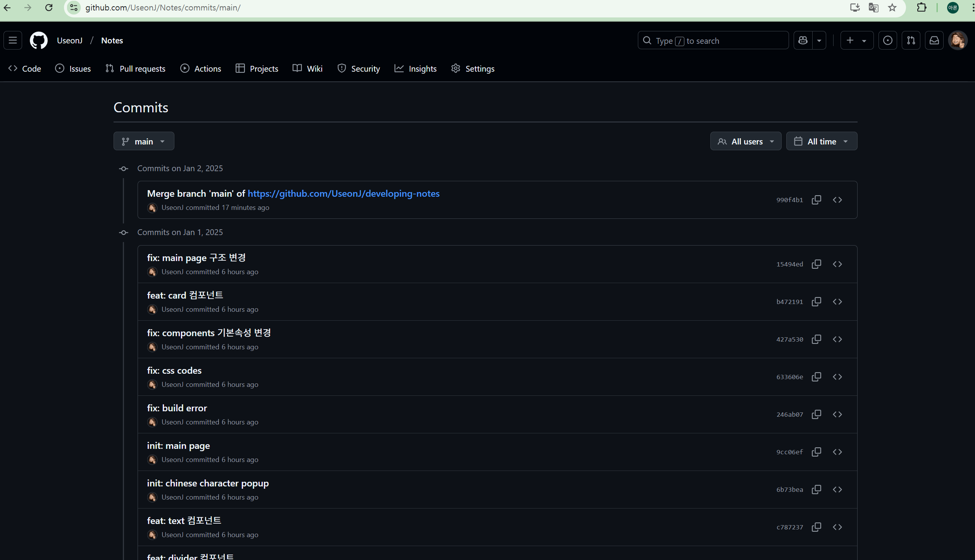This screenshot has height=560, width=975.
Task: Expand the main branch selector
Action: click(x=144, y=141)
